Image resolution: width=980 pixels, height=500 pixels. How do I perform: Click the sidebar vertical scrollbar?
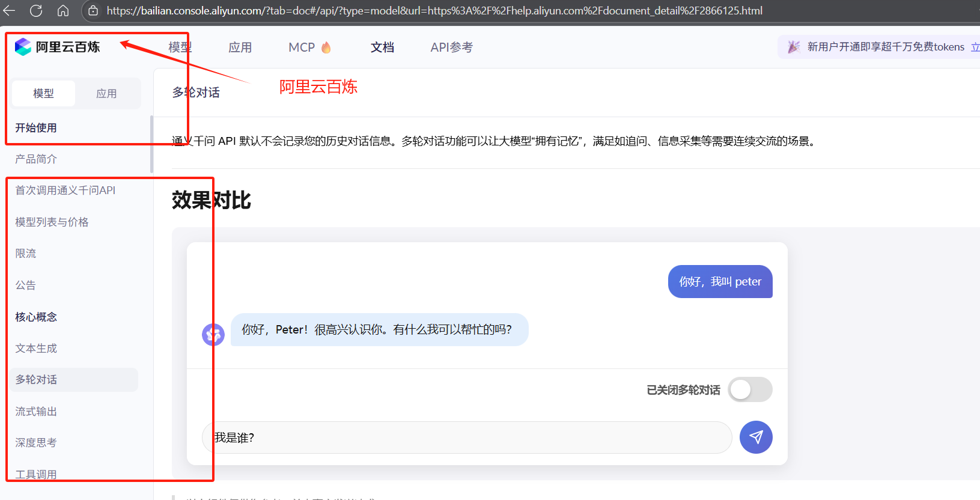(x=151, y=144)
